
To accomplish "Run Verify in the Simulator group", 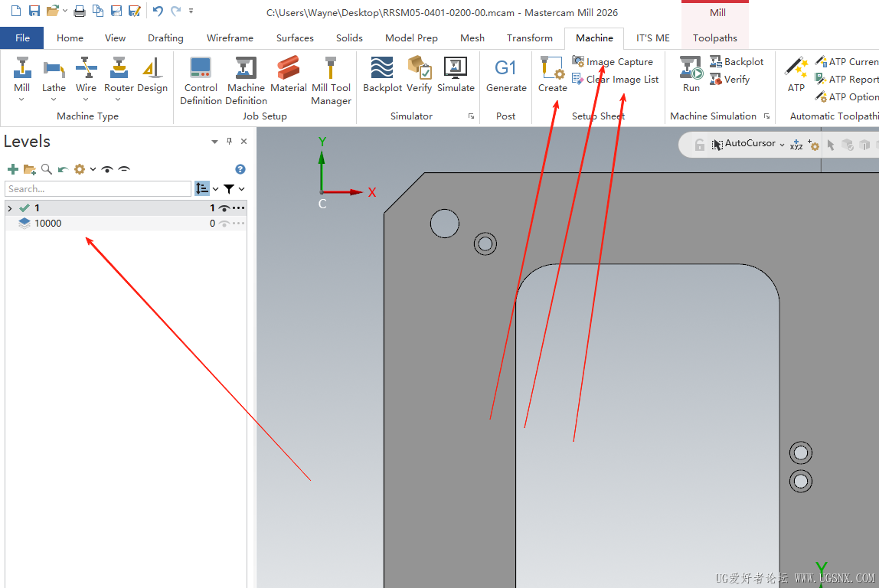I will click(419, 74).
